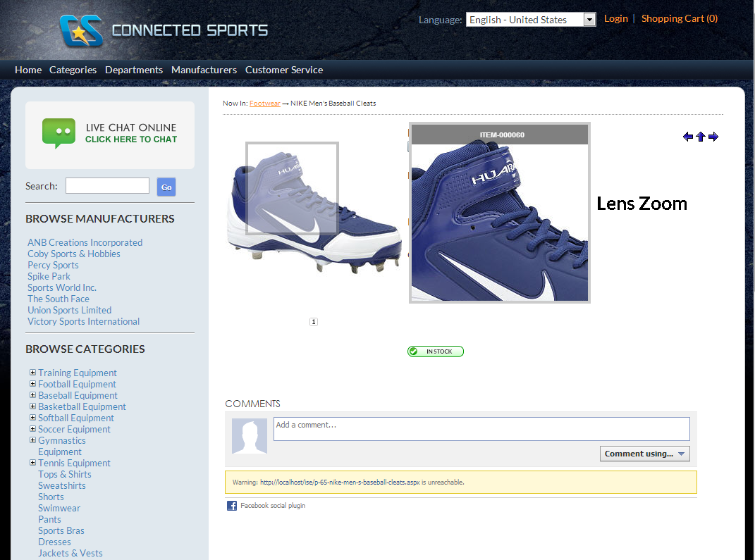Open ANB Creations Incorporated manufacturer

point(85,242)
